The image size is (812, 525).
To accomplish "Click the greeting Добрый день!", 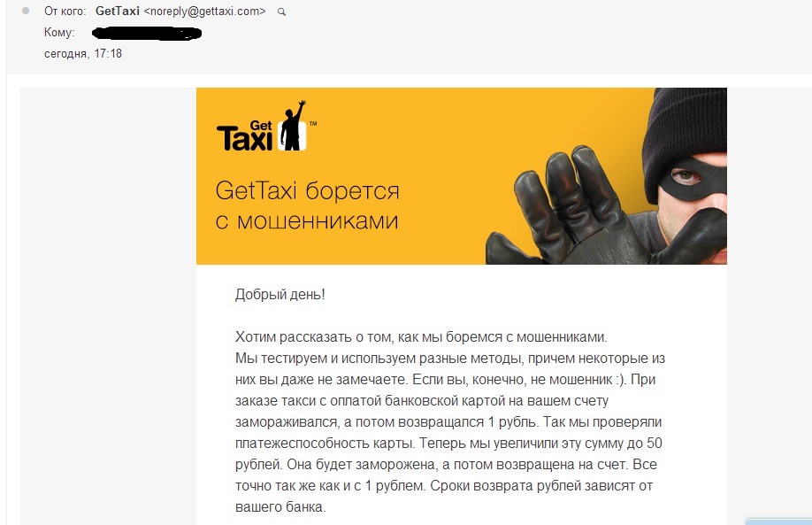I will (x=280, y=295).
